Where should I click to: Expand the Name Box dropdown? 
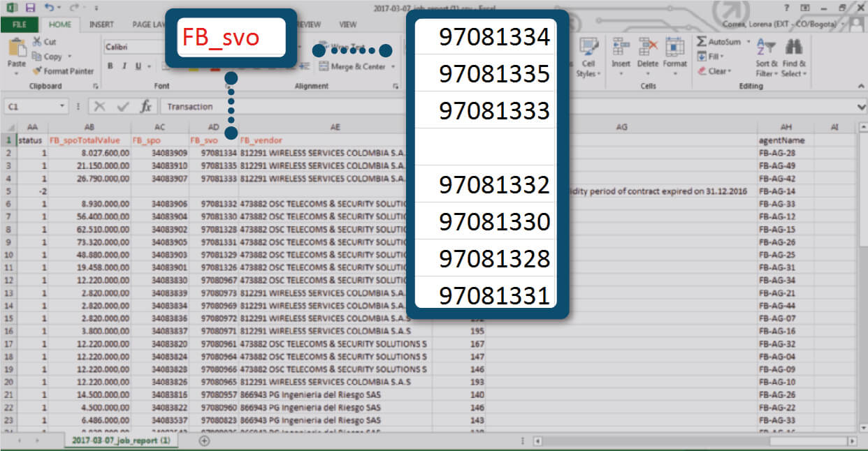pos(62,107)
